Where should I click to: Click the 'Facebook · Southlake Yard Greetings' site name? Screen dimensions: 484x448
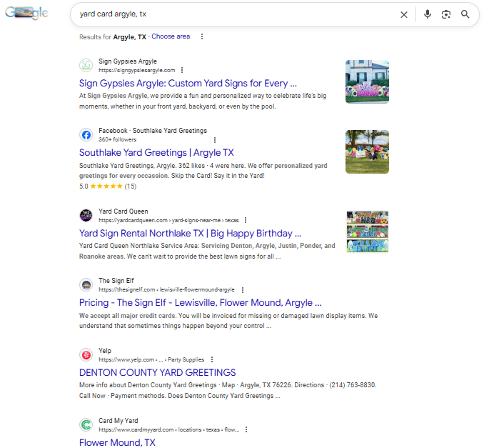(x=153, y=130)
